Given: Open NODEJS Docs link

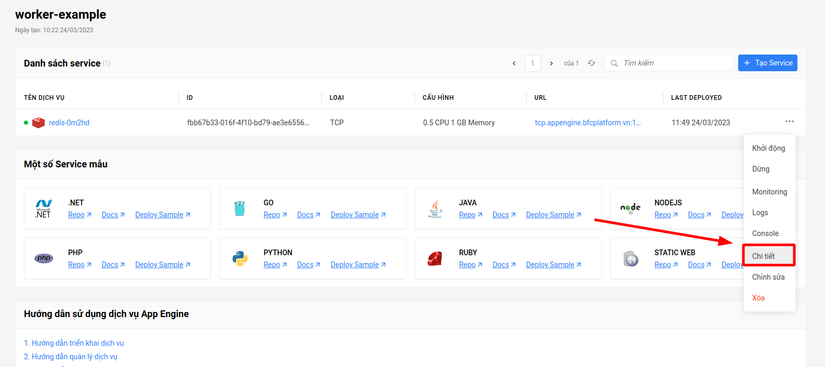Looking at the screenshot, I should tap(700, 215).
